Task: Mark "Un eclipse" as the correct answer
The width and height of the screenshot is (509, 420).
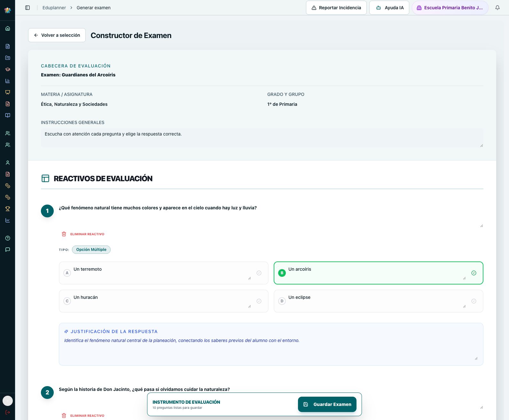Action: 474,301
